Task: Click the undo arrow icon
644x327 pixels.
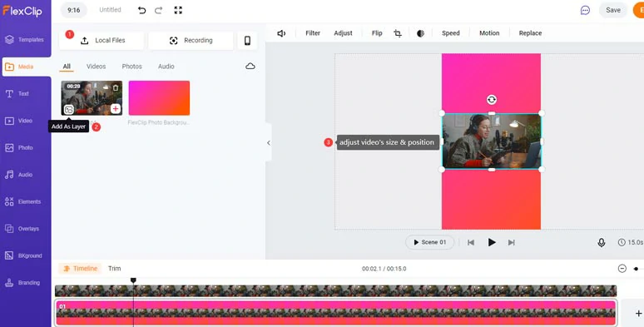Action: tap(141, 10)
